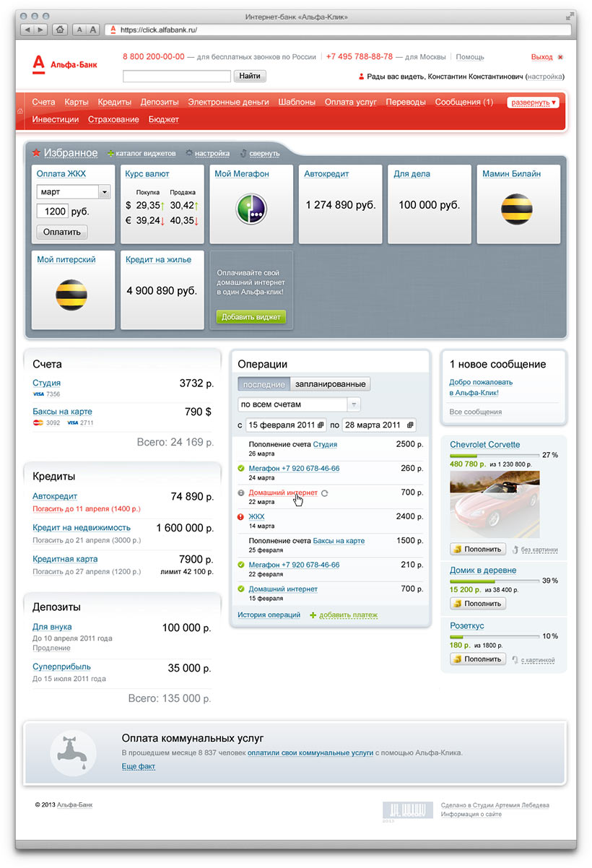Screen dimensions: 592x868
Task: Open calendar icon for 15 февраля 2011 date
Action: click(321, 425)
